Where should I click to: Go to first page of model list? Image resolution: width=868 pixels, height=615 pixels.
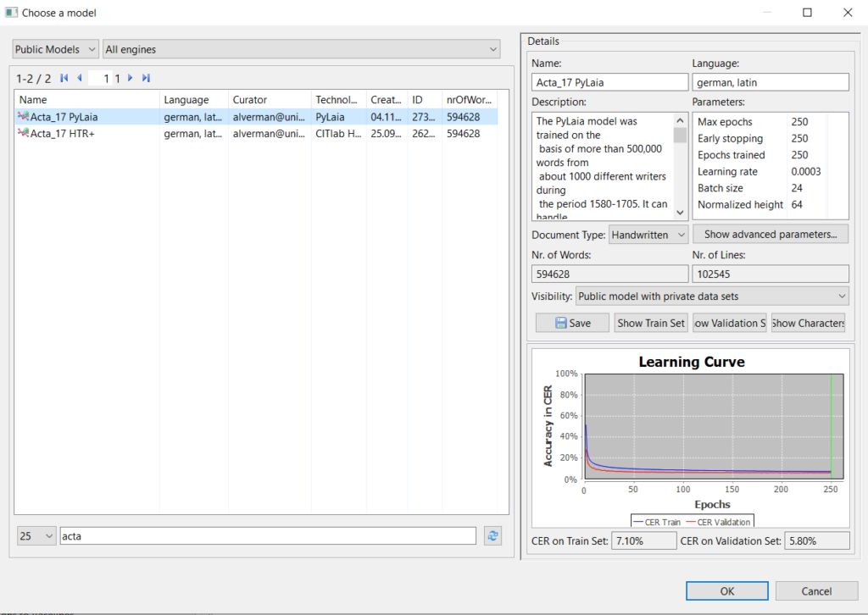coord(64,78)
